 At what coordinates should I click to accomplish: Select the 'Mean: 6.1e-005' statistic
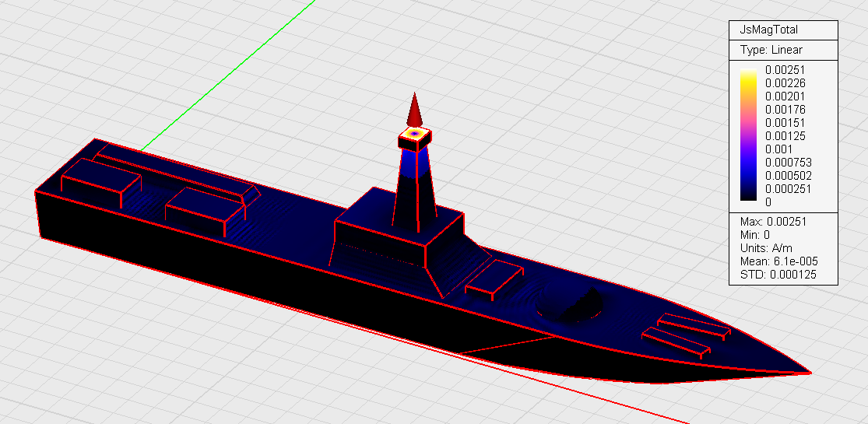pos(779,261)
